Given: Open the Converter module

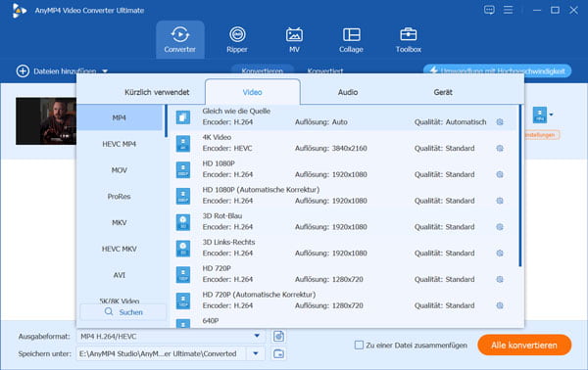Looking at the screenshot, I should coord(180,40).
